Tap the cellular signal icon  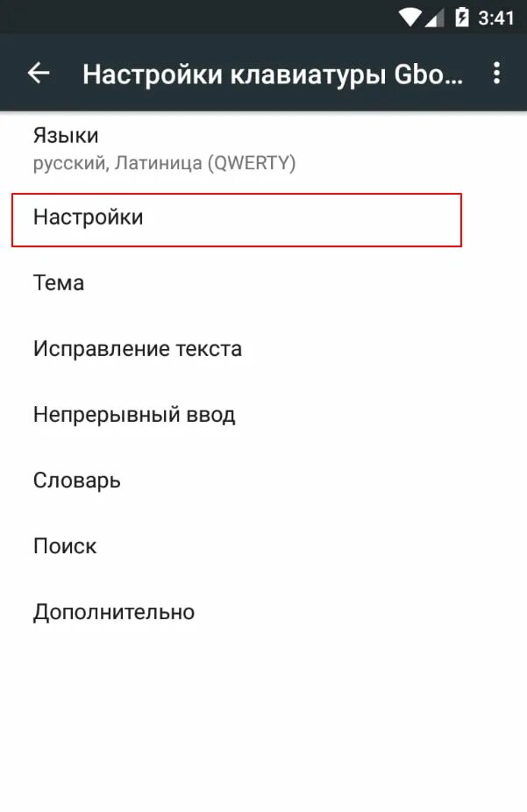[435, 18]
